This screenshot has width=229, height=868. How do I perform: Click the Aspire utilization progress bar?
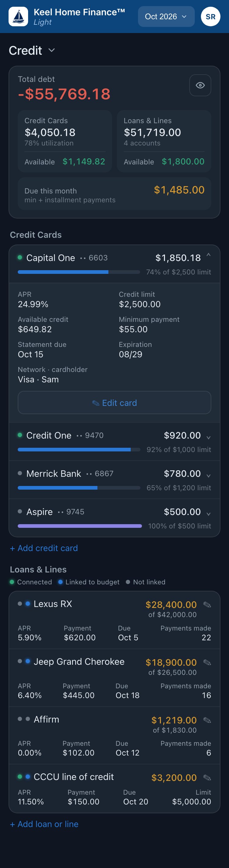point(80,526)
